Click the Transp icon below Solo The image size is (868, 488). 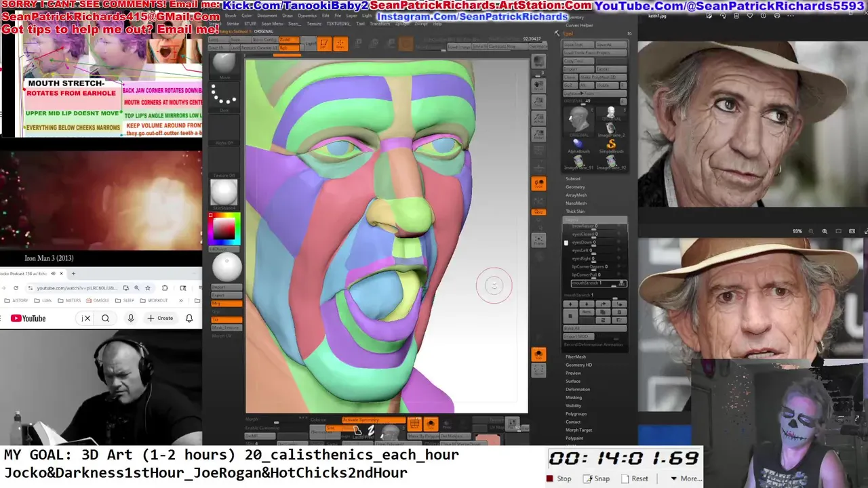[x=538, y=371]
